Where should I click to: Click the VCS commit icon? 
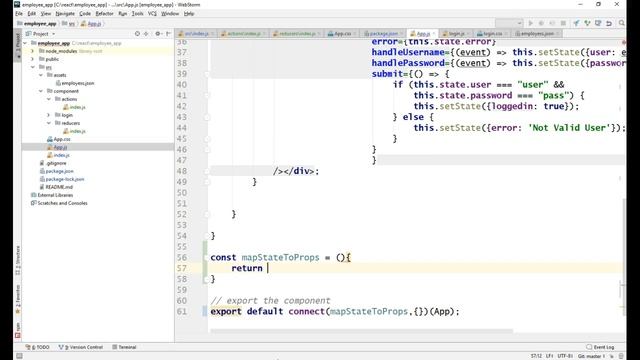click(587, 23)
